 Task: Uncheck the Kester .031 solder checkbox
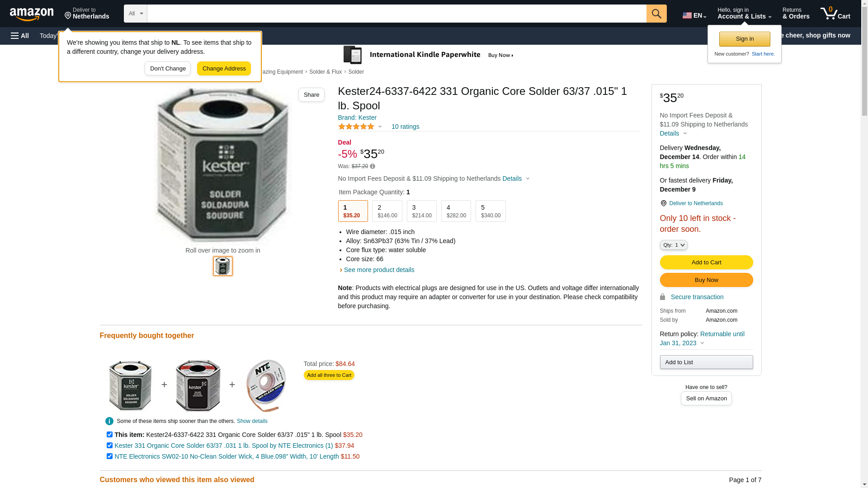(x=109, y=446)
